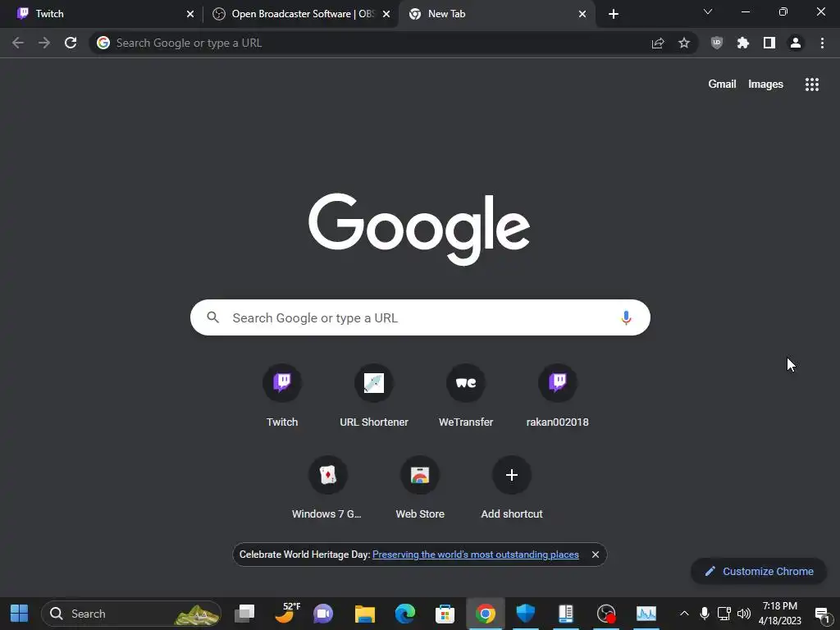Click Google icon in address bar
The image size is (840, 630).
pos(103,43)
